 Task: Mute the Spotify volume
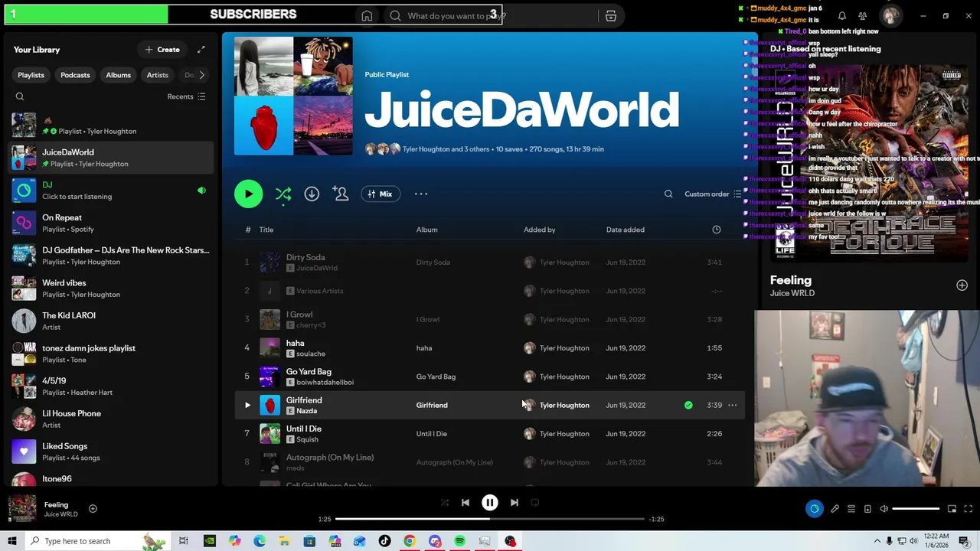point(884,509)
